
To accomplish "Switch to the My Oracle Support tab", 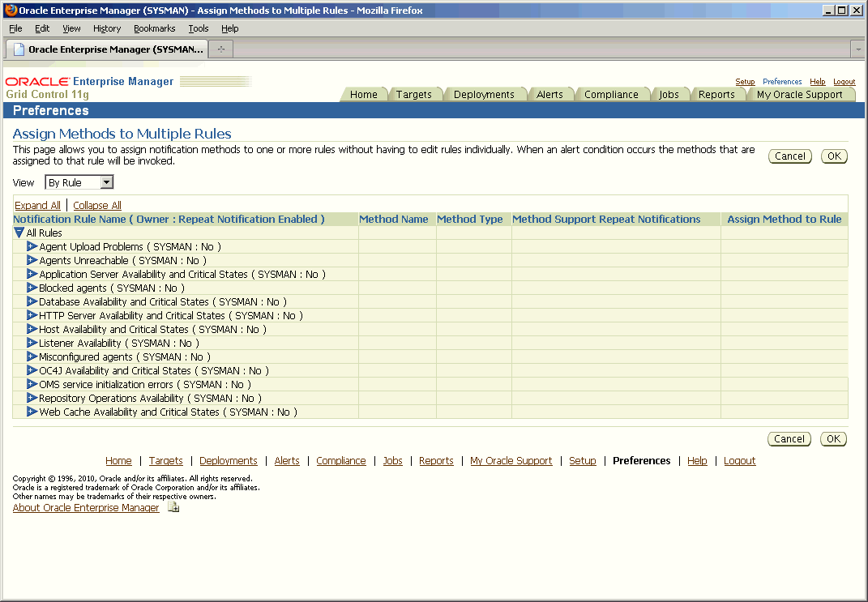I will pyautogui.click(x=799, y=94).
